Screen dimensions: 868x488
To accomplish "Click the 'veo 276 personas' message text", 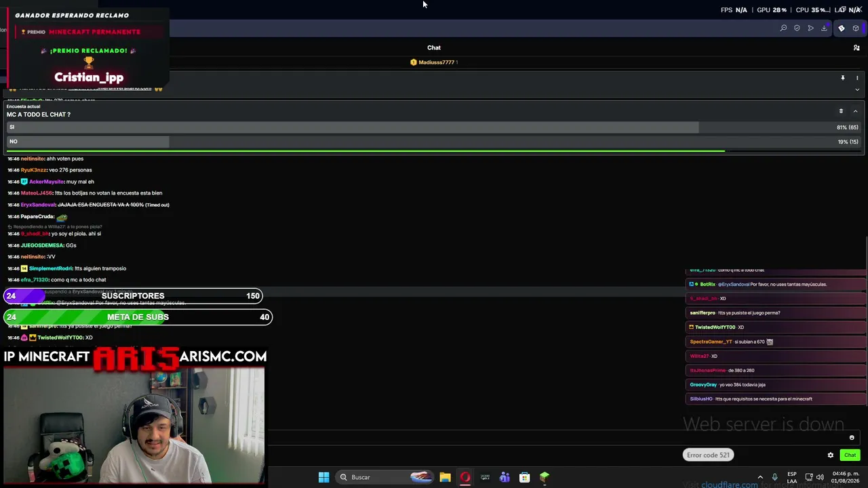I will click(71, 170).
